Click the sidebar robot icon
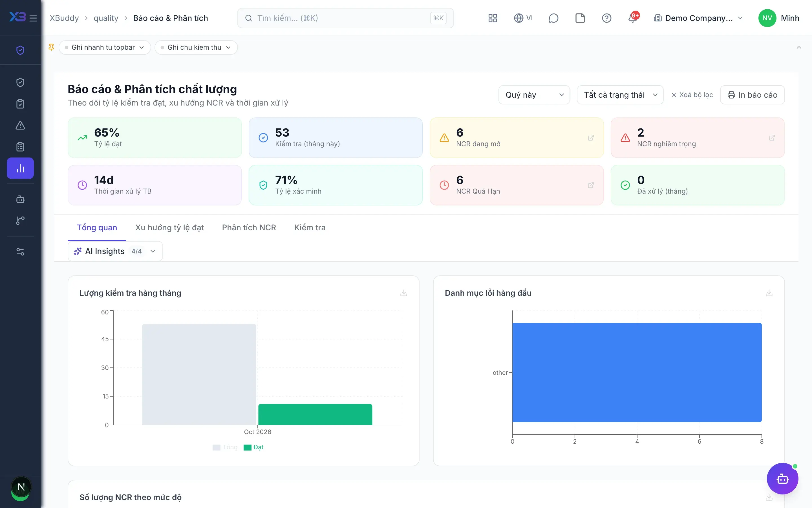The image size is (812, 508). (x=20, y=199)
